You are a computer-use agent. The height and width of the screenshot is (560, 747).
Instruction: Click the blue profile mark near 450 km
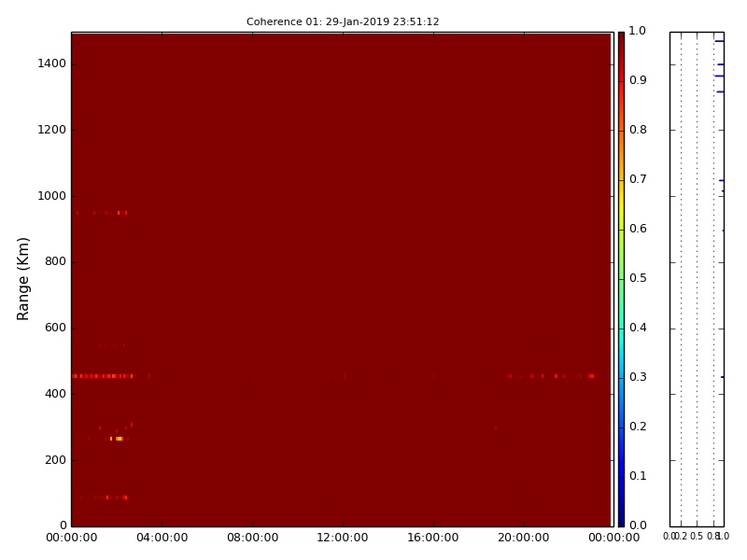pyautogui.click(x=722, y=377)
